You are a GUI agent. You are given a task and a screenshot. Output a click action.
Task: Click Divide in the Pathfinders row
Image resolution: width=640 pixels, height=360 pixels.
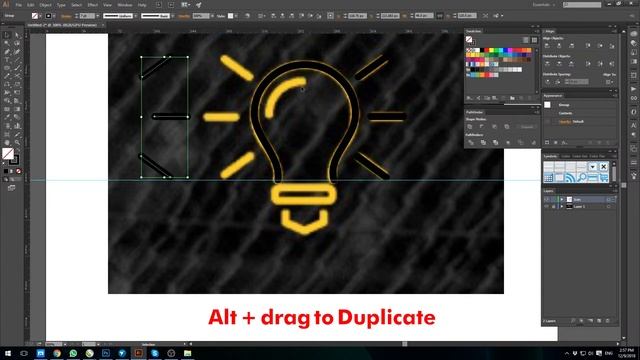[471, 142]
